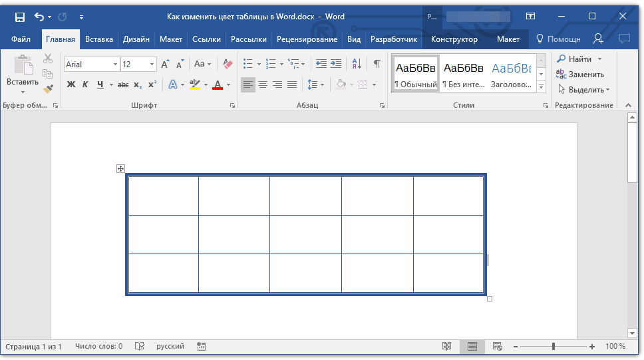Apply the Обычный style
The image size is (644, 360).
click(416, 73)
